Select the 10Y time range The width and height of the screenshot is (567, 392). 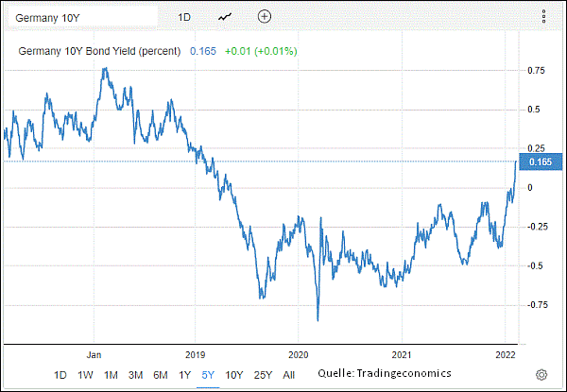click(234, 375)
